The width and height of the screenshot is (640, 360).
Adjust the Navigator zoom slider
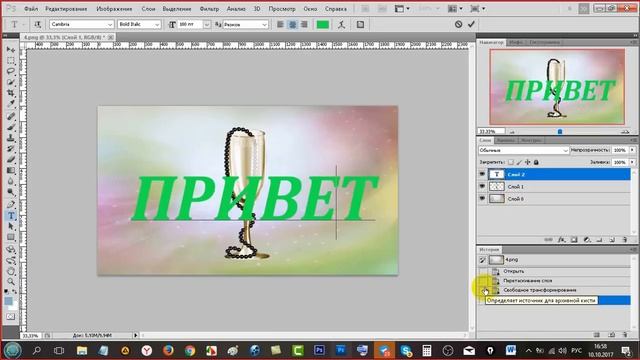click(x=560, y=131)
